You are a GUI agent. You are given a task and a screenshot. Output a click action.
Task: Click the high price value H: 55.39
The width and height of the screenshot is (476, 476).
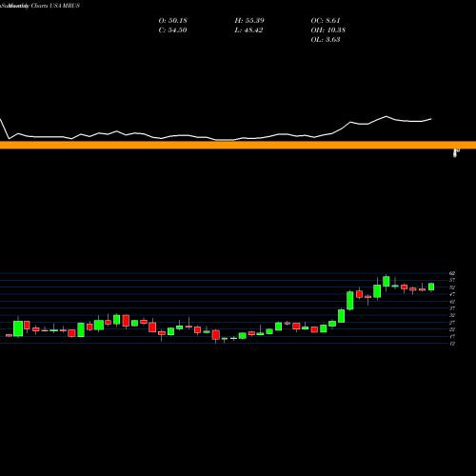coord(249,21)
